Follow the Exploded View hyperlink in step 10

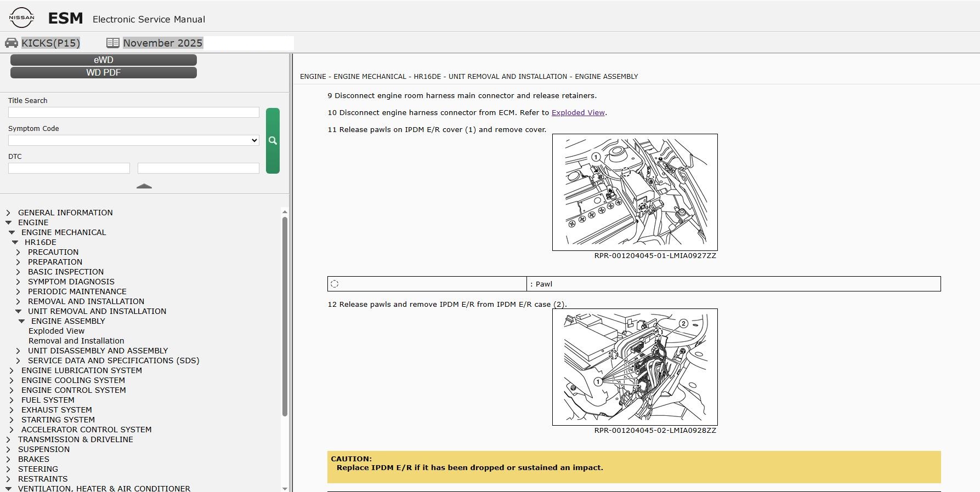[578, 112]
